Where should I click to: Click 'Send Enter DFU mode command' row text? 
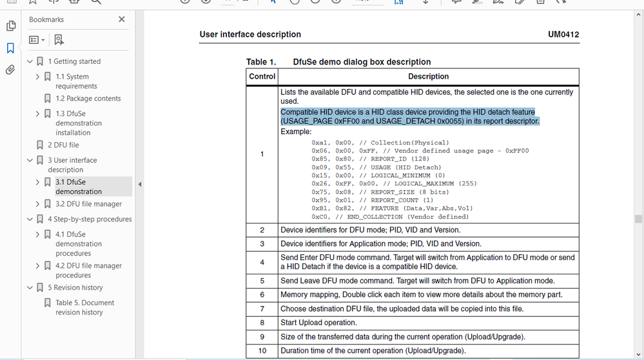tap(427, 262)
